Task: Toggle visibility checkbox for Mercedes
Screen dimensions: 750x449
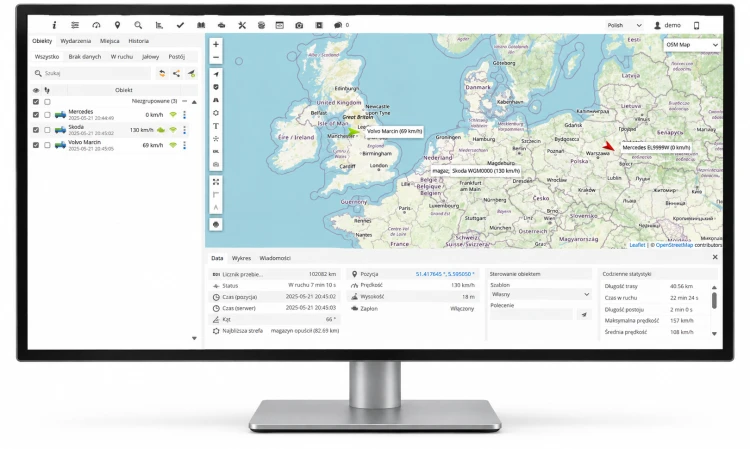Action: 36,115
